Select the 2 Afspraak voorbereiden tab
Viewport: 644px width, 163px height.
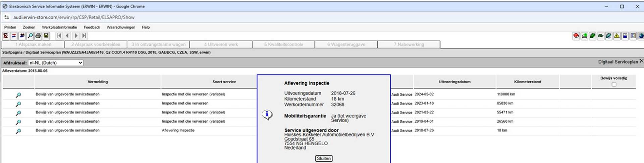96,44
